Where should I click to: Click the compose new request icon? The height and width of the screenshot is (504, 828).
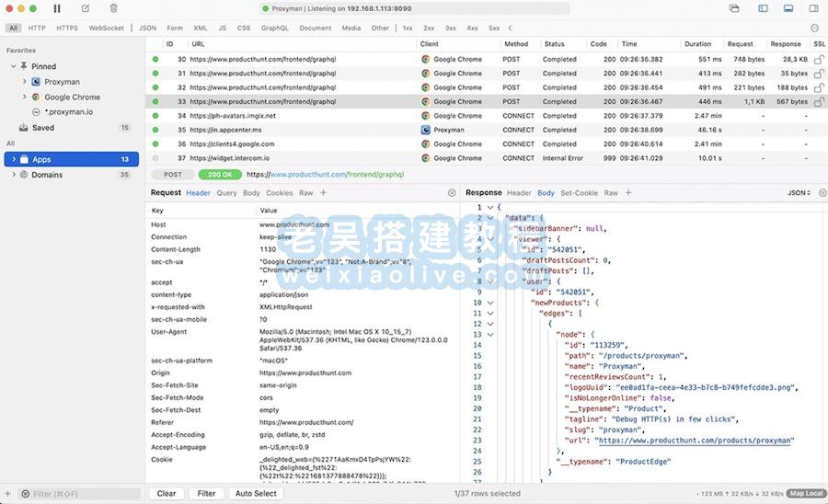[85, 8]
